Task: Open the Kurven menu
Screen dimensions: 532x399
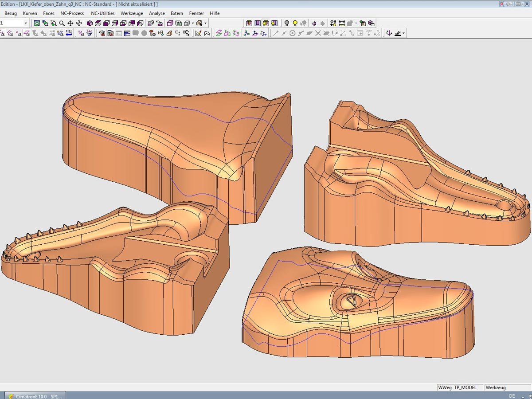Action: 30,13
